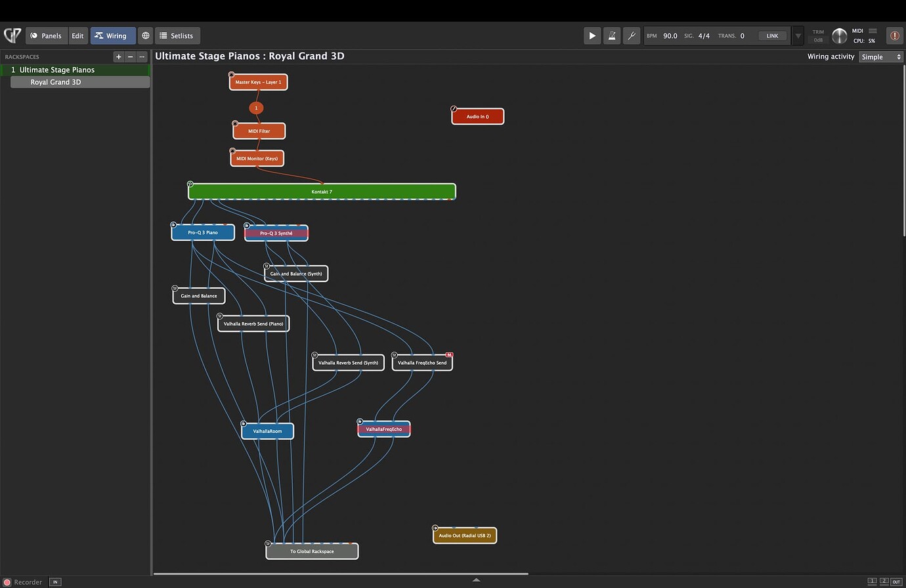Click the Gain and Balance block

[x=199, y=296]
